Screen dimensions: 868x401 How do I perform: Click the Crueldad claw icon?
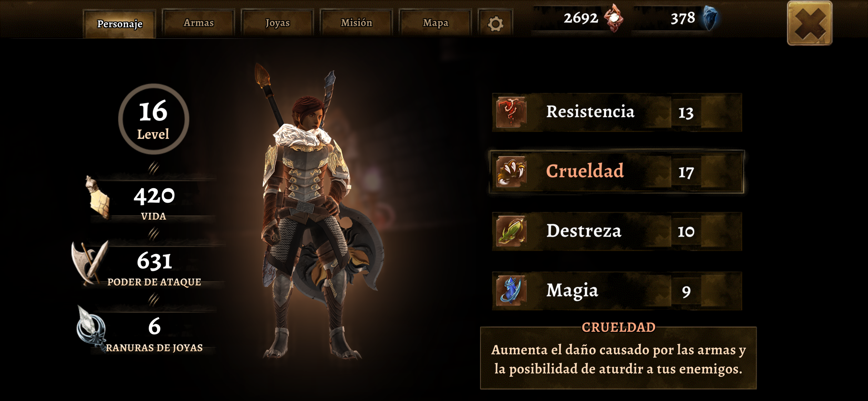[511, 172]
